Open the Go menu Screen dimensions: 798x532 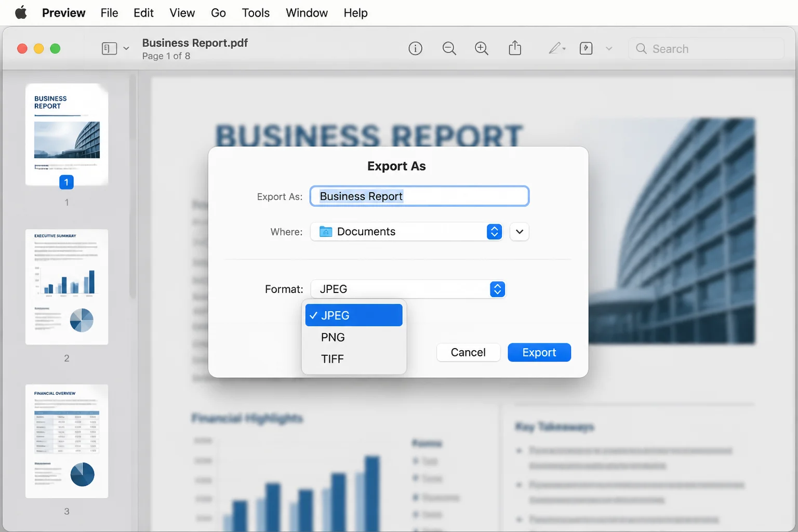click(218, 12)
